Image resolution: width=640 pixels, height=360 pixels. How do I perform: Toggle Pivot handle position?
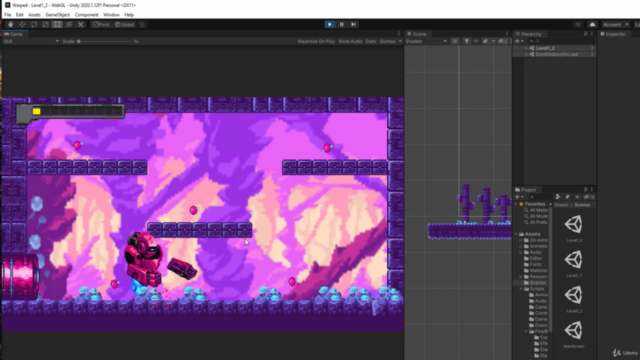pos(101,24)
